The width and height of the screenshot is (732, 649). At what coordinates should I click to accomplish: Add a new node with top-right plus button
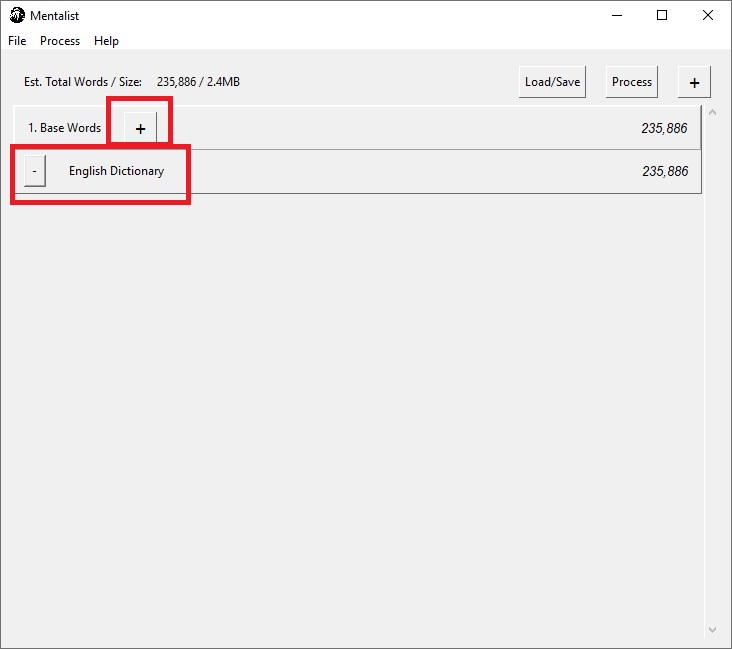(x=694, y=82)
